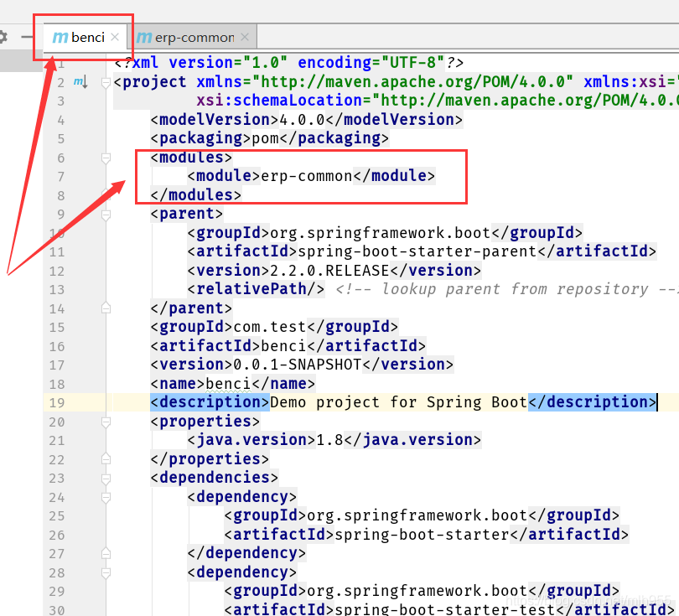The width and height of the screenshot is (679, 616).
Task: Click the opening dependencies tag on line 23
Action: coord(215,478)
